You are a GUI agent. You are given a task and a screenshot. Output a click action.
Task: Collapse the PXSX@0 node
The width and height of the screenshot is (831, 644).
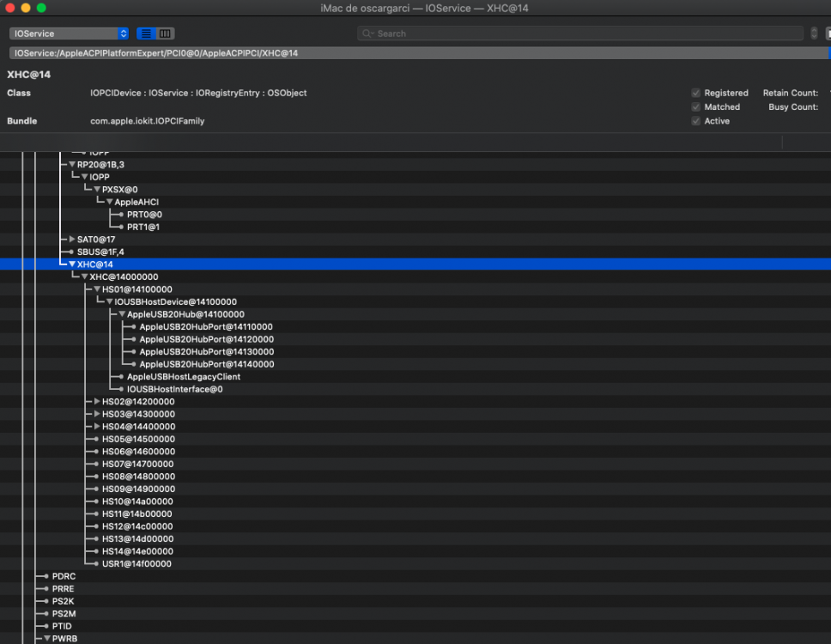pyautogui.click(x=97, y=189)
